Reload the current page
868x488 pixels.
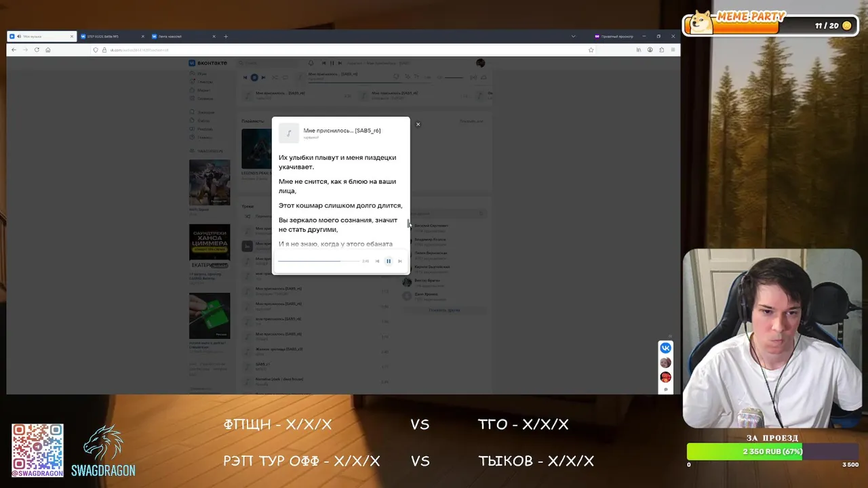click(37, 49)
